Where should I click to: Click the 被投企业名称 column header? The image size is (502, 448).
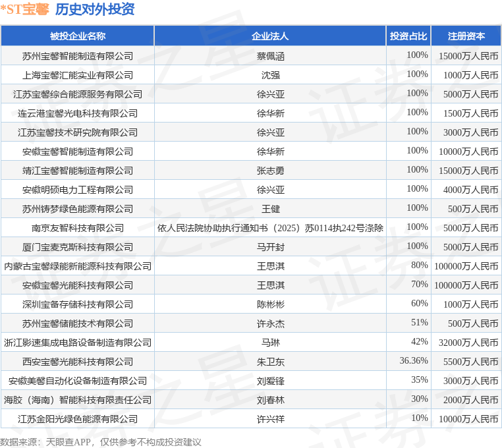tap(78, 36)
